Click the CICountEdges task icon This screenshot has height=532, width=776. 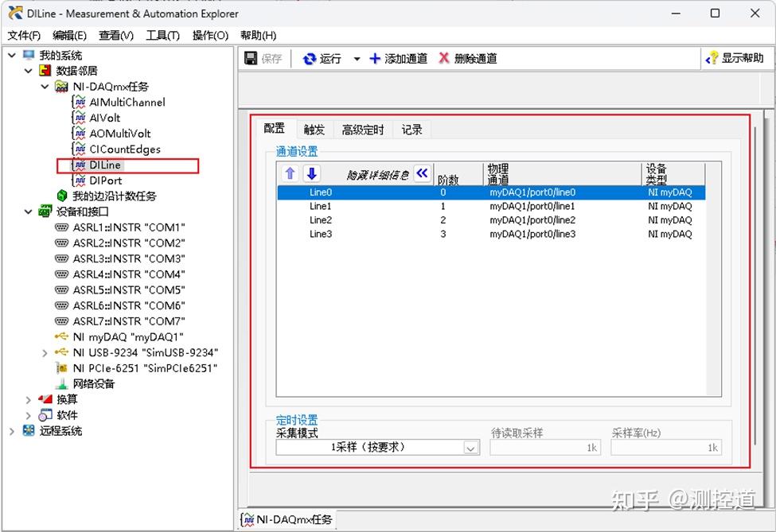coord(79,149)
